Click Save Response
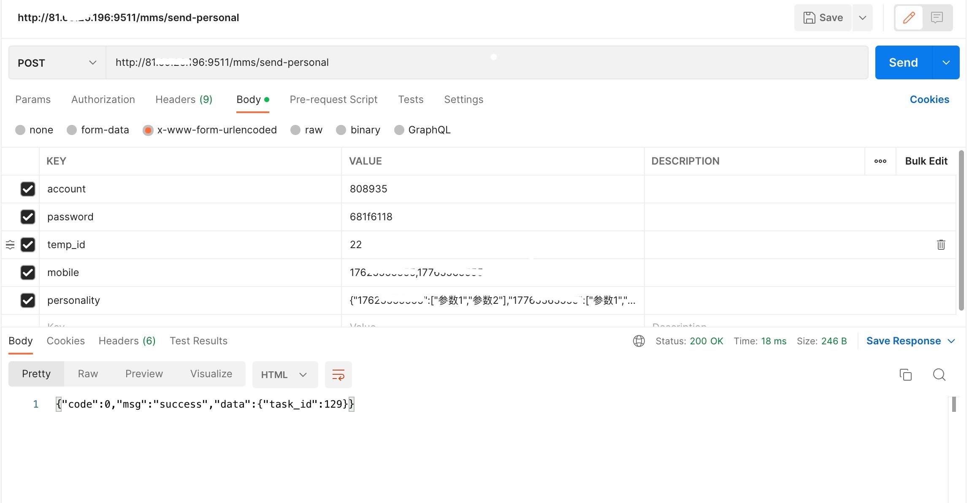Image resolution: width=980 pixels, height=503 pixels. pyautogui.click(x=903, y=341)
